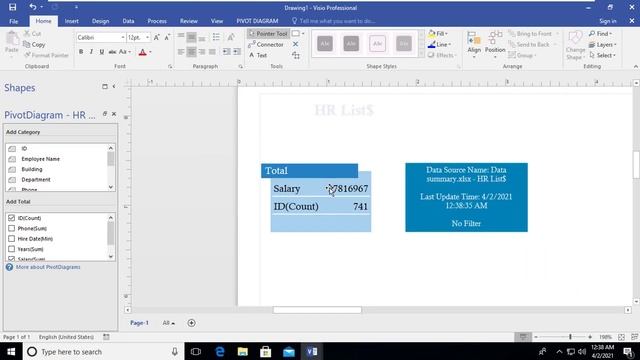
Task: Open the Font name dropdown
Action: (x=122, y=38)
